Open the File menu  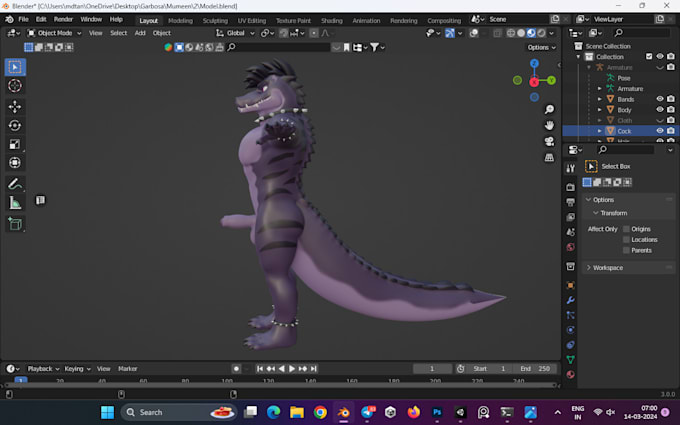tap(23, 20)
